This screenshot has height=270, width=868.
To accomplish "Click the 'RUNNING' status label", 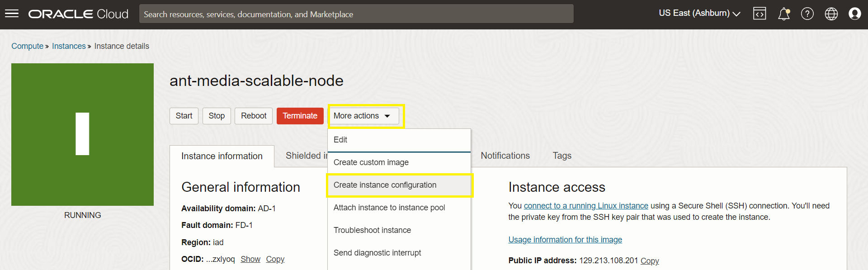I will 83,215.
